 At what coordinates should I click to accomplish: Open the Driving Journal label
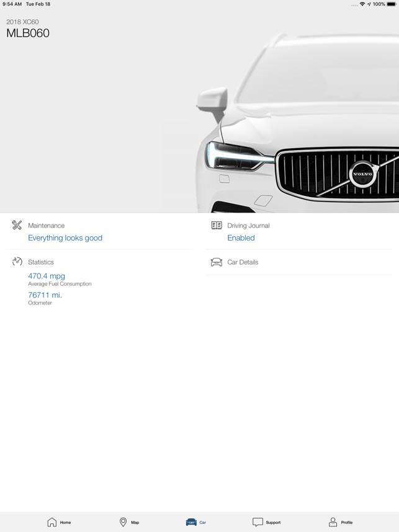point(248,226)
